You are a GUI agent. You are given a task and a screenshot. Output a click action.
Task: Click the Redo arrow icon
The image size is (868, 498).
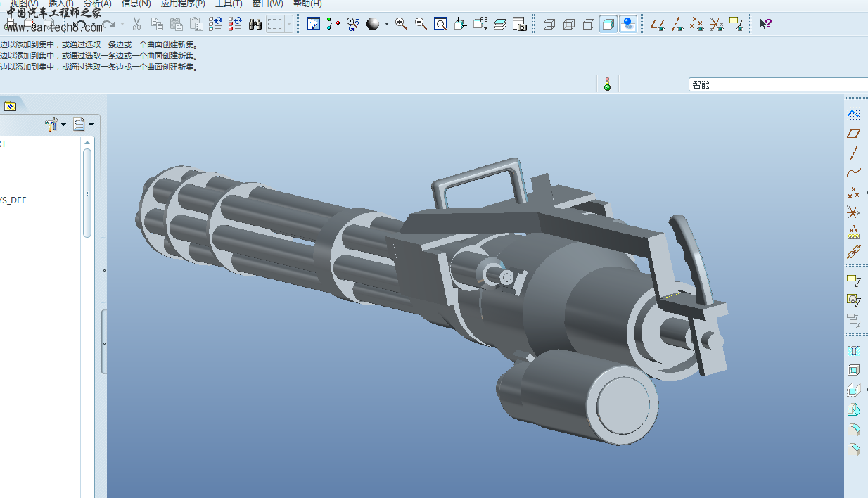(108, 25)
